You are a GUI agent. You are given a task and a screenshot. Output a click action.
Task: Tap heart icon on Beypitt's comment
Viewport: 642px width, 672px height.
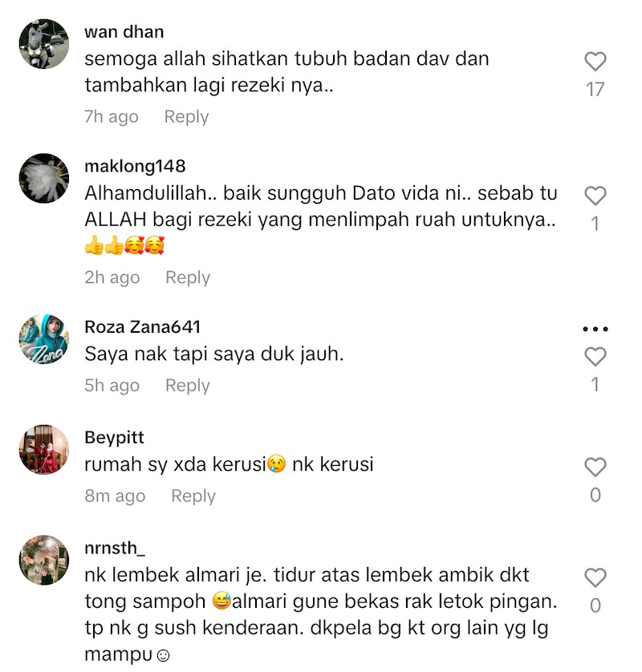click(595, 468)
